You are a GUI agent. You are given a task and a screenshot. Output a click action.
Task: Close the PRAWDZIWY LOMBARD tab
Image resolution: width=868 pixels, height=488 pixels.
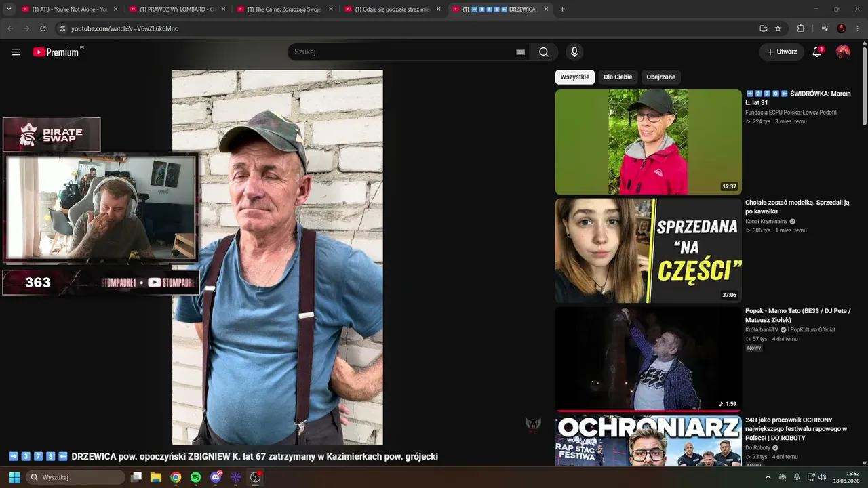[223, 9]
